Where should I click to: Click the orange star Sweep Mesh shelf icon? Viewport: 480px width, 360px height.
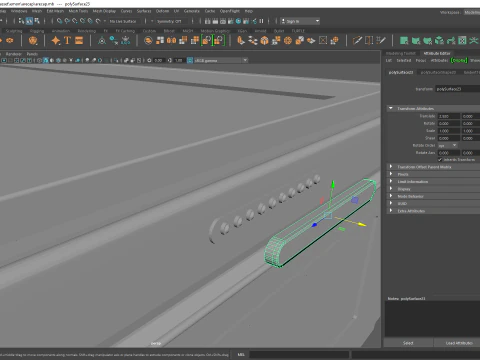56,41
